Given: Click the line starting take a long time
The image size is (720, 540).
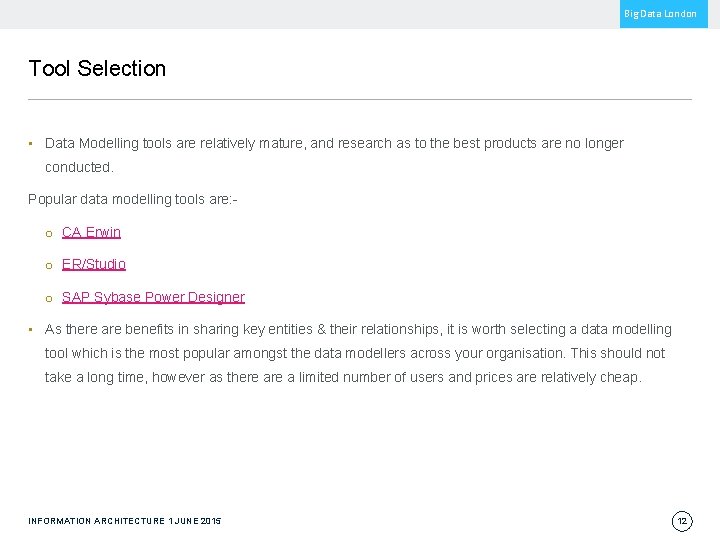Looking at the screenshot, I should click(x=343, y=377).
